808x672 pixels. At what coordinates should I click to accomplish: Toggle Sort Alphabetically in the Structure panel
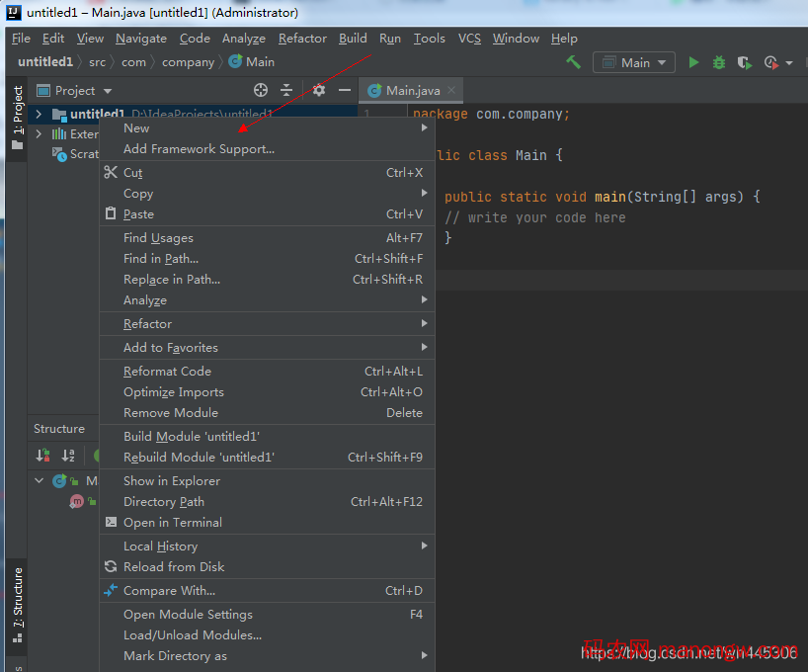coord(68,456)
